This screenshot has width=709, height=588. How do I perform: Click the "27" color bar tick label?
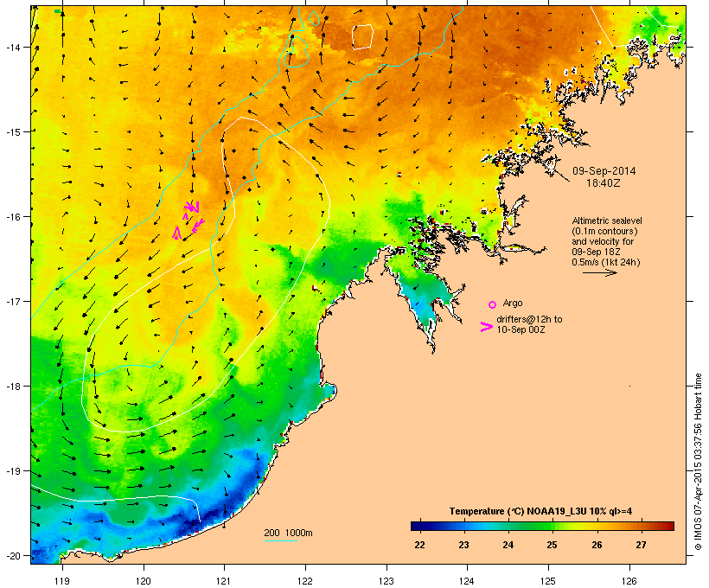coord(641,545)
